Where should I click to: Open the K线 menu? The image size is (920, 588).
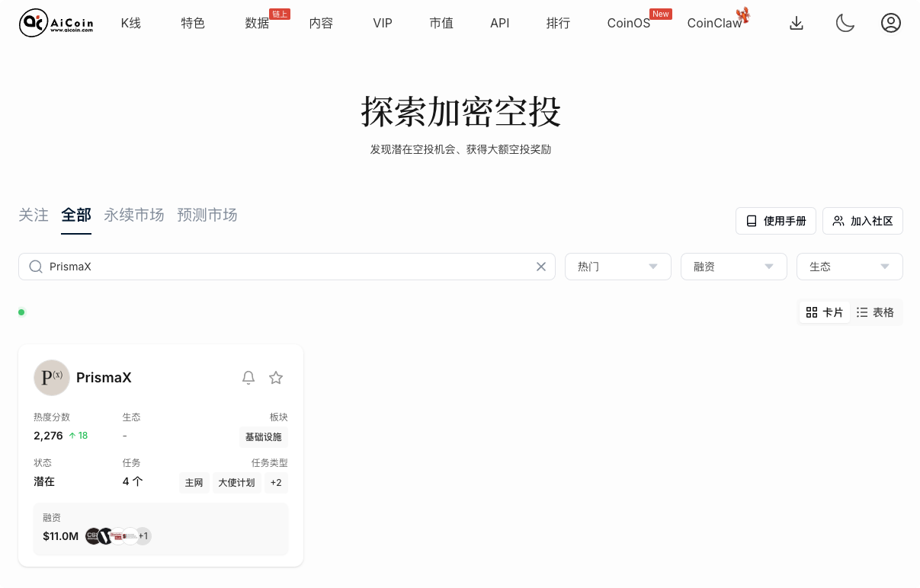(131, 23)
